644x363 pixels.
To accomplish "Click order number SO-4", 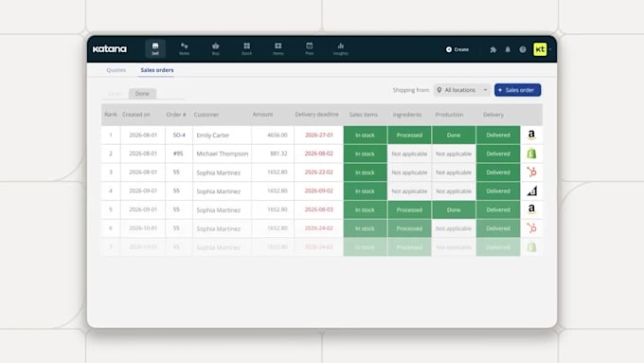I will (x=179, y=135).
